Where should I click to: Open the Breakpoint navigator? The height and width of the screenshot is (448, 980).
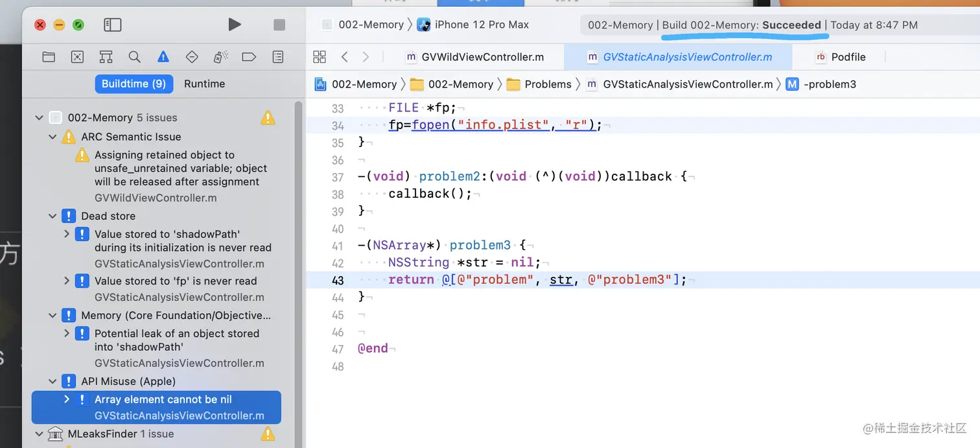tap(249, 57)
